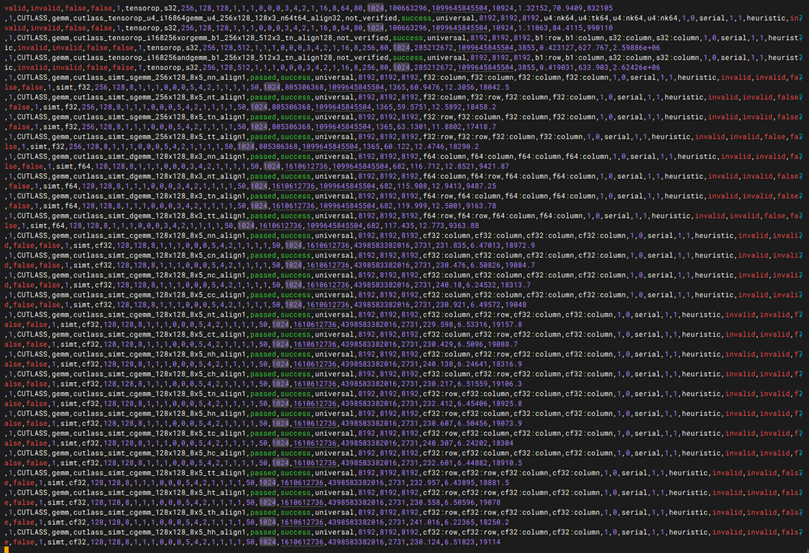This screenshot has width=809, height=553.
Task: Click the dgemm result value 9421.87
Action: [x=494, y=167]
